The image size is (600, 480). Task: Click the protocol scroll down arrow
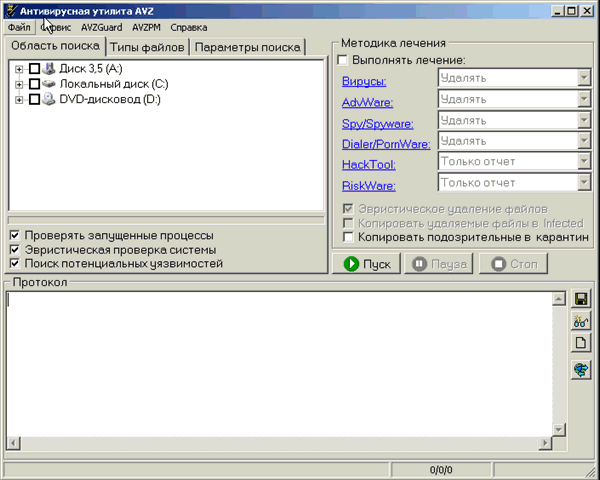559,429
